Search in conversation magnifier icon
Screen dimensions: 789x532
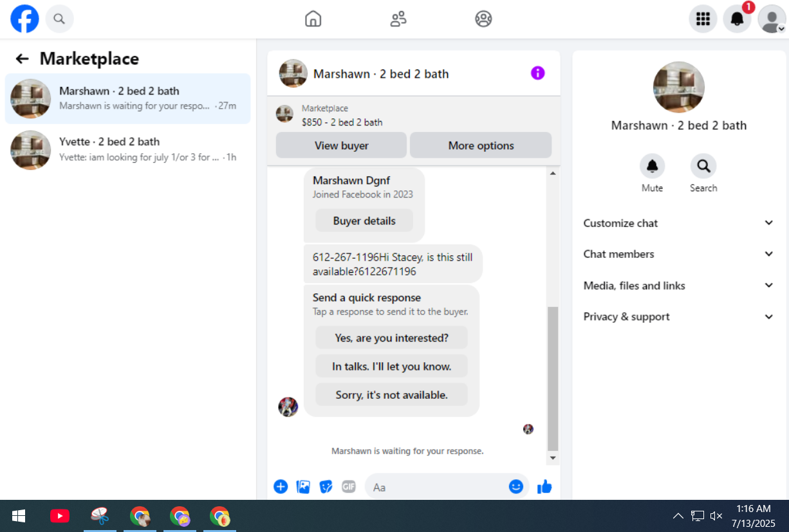click(703, 167)
